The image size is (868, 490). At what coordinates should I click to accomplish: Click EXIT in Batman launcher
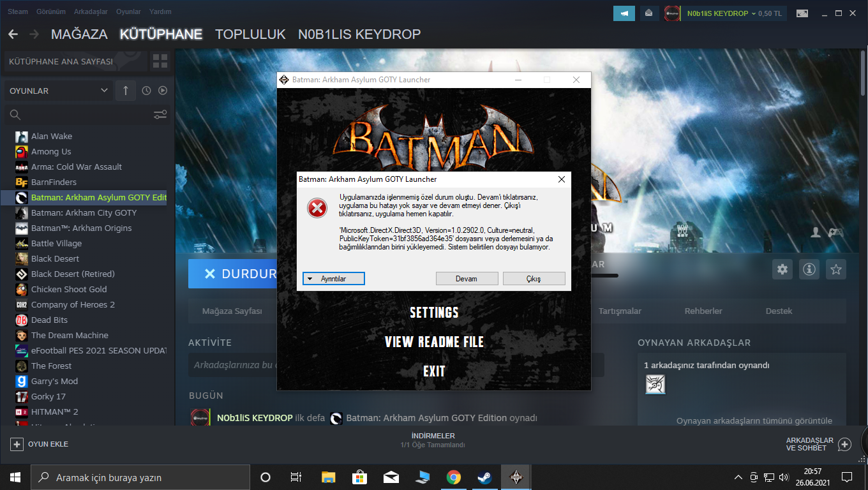pyautogui.click(x=434, y=371)
